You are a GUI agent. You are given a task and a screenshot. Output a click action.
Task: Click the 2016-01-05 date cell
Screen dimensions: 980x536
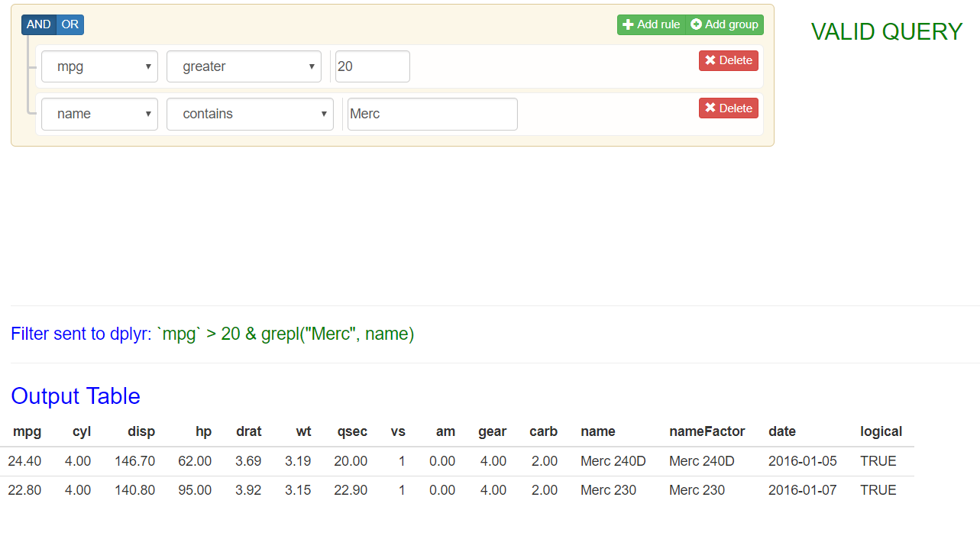tap(799, 461)
